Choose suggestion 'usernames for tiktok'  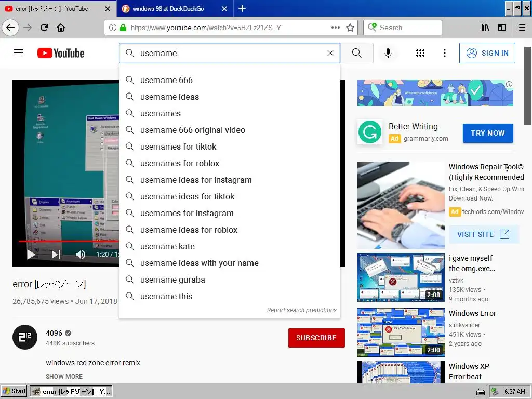click(x=229, y=147)
